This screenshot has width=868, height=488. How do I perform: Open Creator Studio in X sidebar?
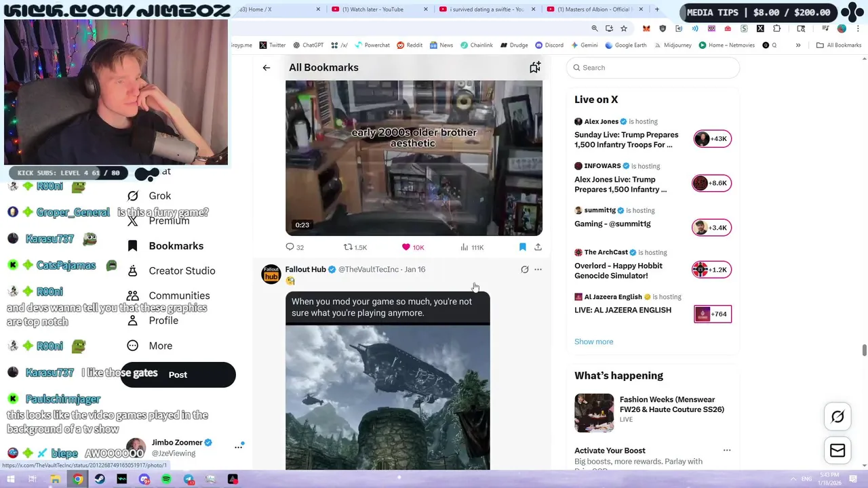[x=171, y=271]
